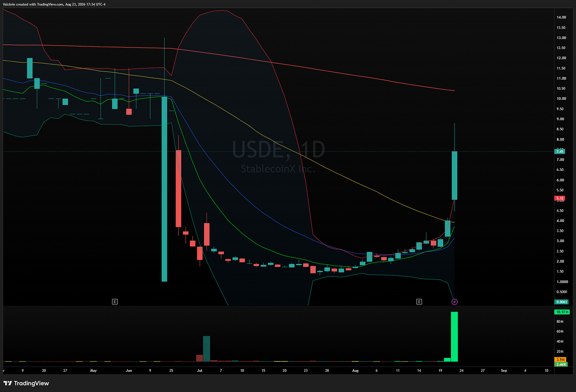Select the green 0.0063 axis label
Screen dimensions: 576x392
(562, 302)
